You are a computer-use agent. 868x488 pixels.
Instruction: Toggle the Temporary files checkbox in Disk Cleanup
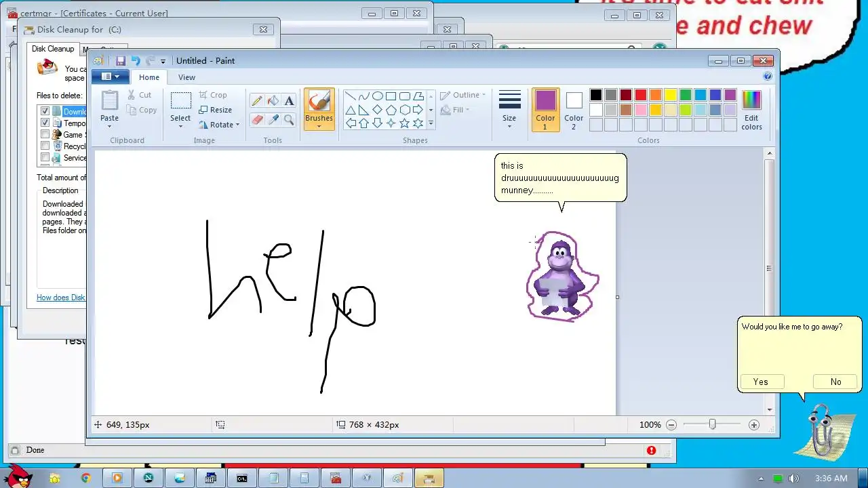[x=45, y=123]
